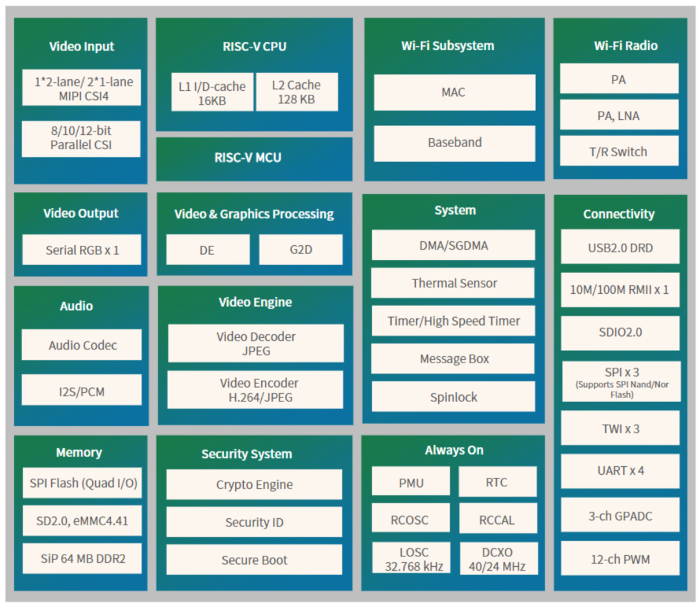Click the L1 I/D-cache 16KB block

[212, 92]
